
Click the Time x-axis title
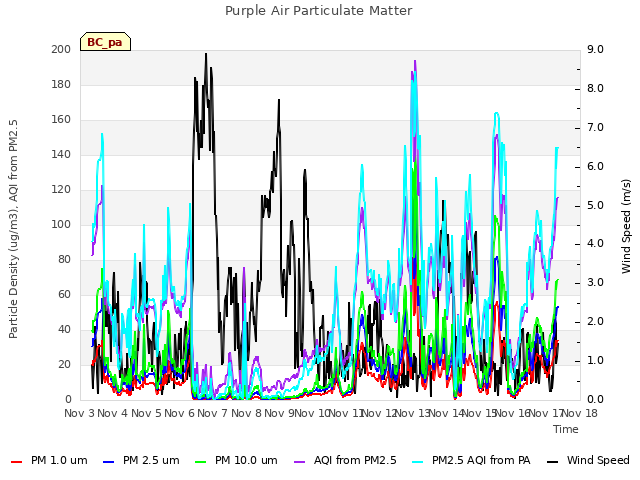point(566,429)
